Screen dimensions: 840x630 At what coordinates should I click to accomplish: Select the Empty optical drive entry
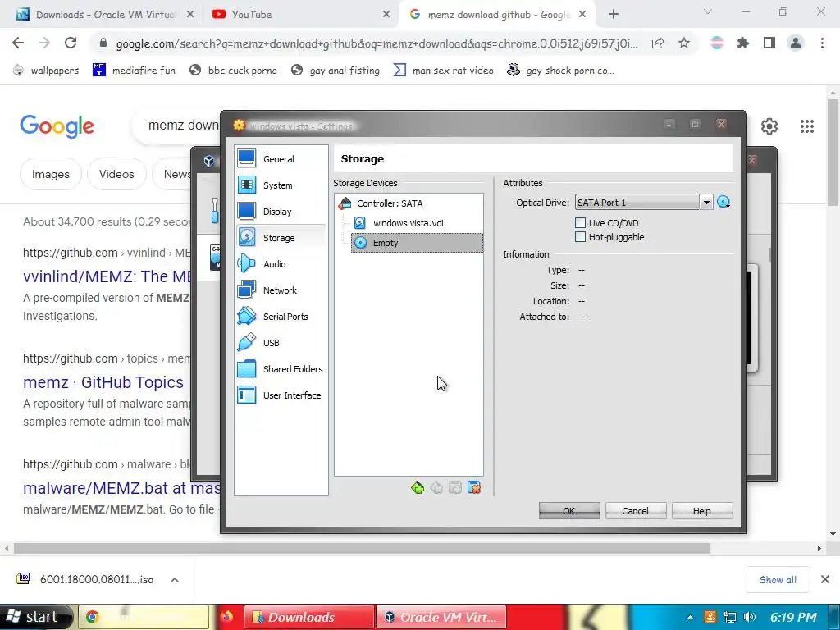[417, 243]
